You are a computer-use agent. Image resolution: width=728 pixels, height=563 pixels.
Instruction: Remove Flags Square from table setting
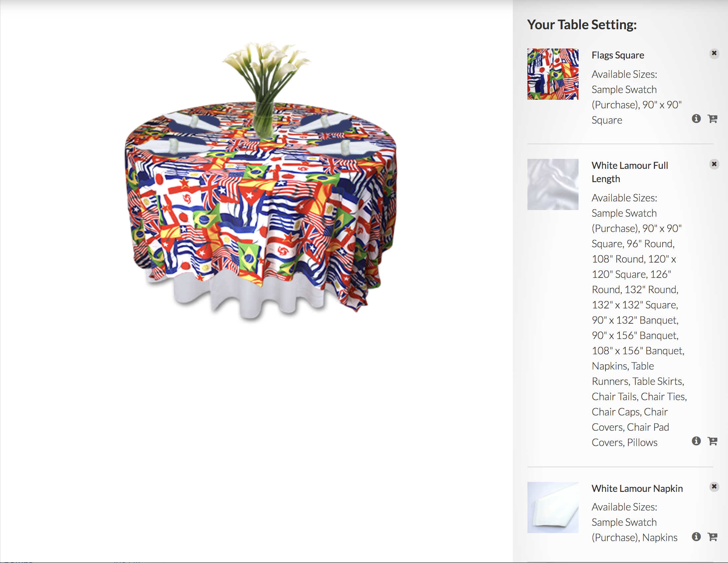pyautogui.click(x=714, y=54)
